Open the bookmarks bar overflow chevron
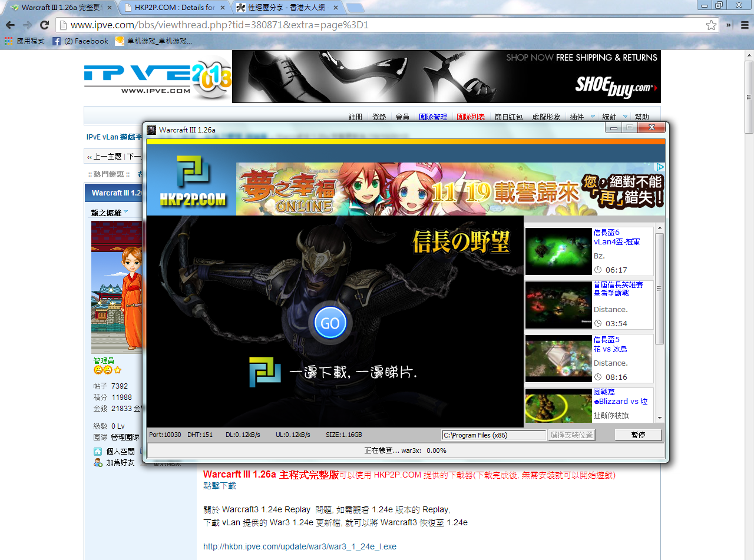The height and width of the screenshot is (560, 754). click(x=729, y=25)
